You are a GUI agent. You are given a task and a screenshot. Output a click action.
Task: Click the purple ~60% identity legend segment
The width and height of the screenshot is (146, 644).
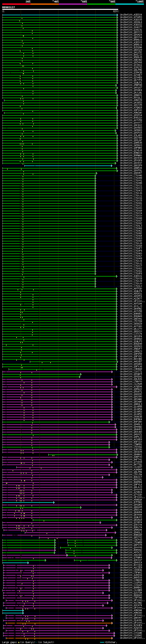coord(73,4)
